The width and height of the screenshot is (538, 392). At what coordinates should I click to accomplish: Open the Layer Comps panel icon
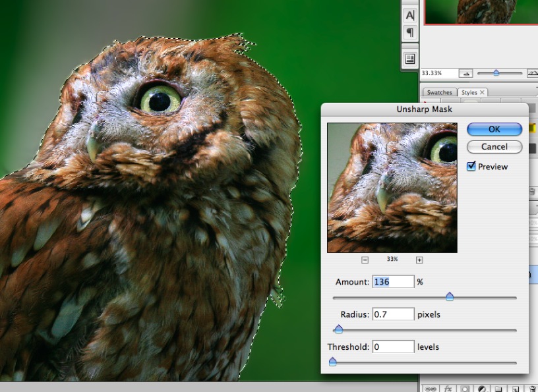[410, 59]
